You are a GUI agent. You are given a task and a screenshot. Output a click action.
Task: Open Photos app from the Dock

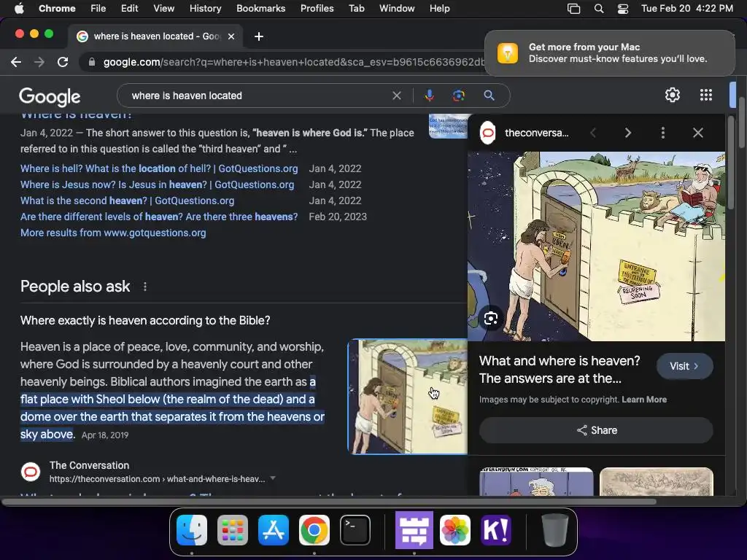point(455,530)
